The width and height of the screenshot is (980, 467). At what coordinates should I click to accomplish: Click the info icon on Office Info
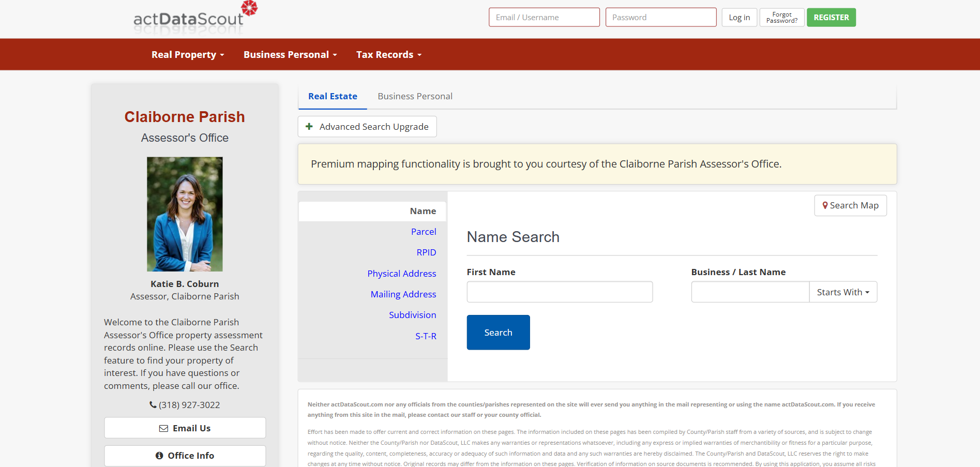point(159,456)
